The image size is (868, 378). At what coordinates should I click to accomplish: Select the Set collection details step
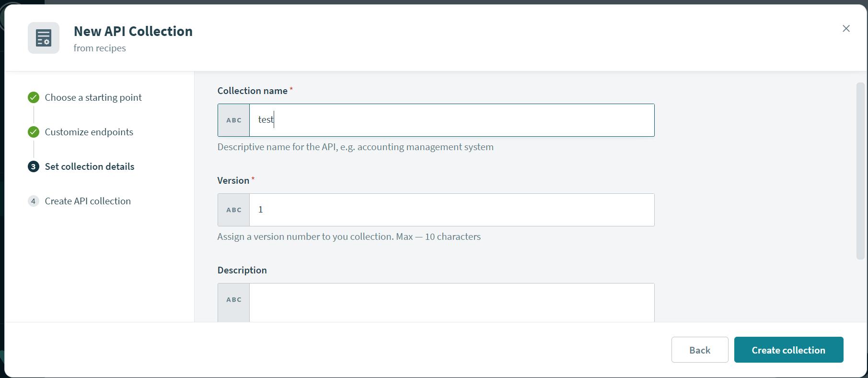89,167
